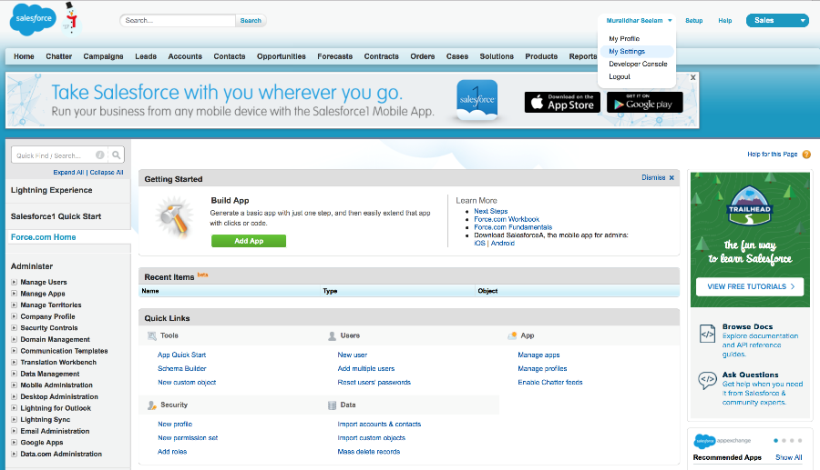
Task: Click the Quick Find info icon
Action: (x=100, y=155)
